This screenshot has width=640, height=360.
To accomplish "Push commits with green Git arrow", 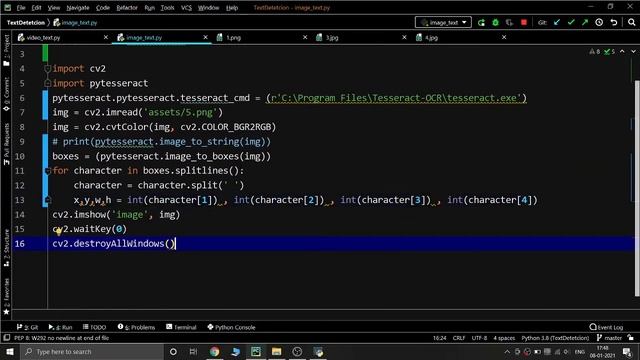I will click(x=585, y=22).
